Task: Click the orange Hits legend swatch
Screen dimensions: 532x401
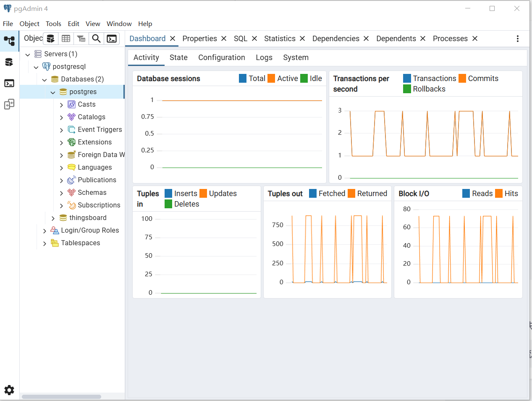Action: tap(499, 194)
